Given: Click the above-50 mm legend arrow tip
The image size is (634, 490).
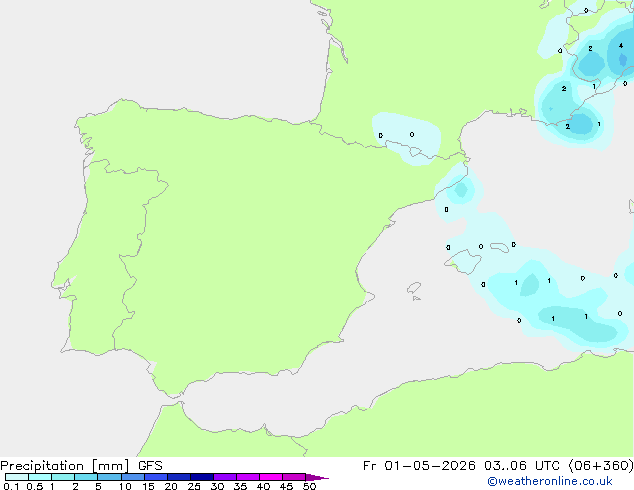Looking at the screenshot, I should [317, 477].
